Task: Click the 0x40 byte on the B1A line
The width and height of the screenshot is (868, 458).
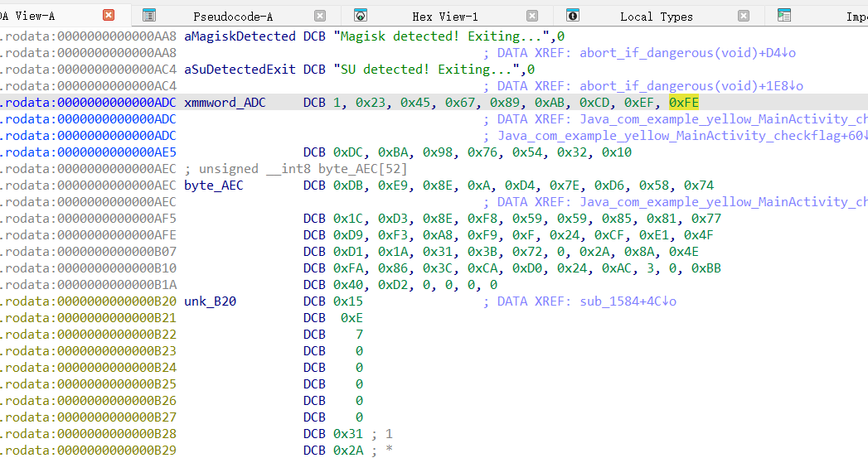Action: 347,286
